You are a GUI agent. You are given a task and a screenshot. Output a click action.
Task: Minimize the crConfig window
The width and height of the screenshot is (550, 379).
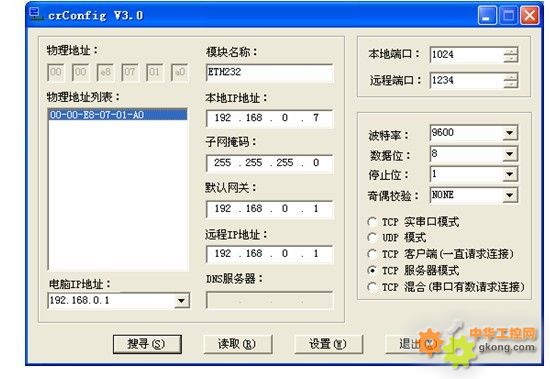(487, 15)
